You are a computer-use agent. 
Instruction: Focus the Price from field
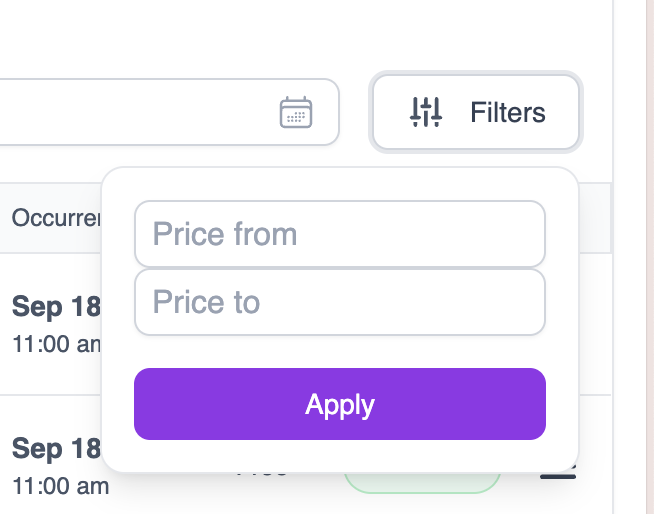coord(340,234)
